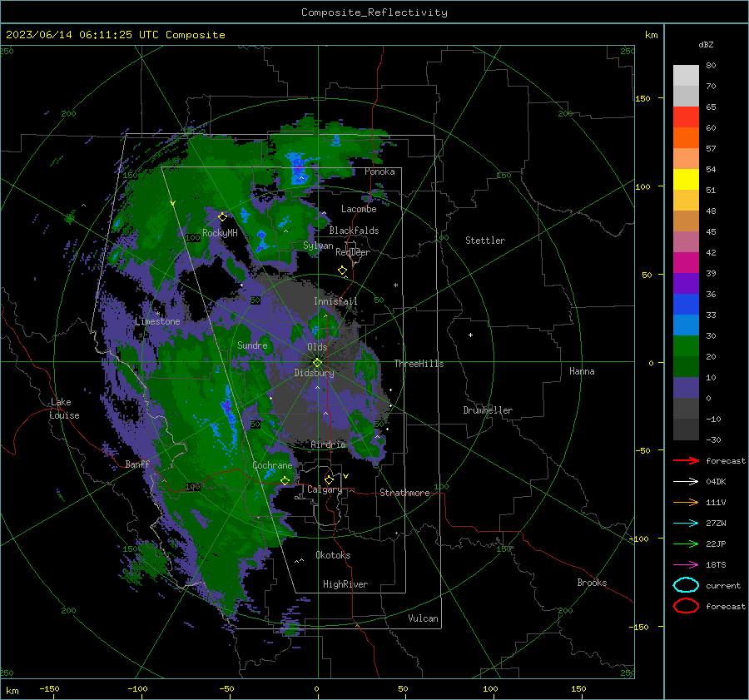Click the red forecast arrow legend icon

tap(686, 460)
